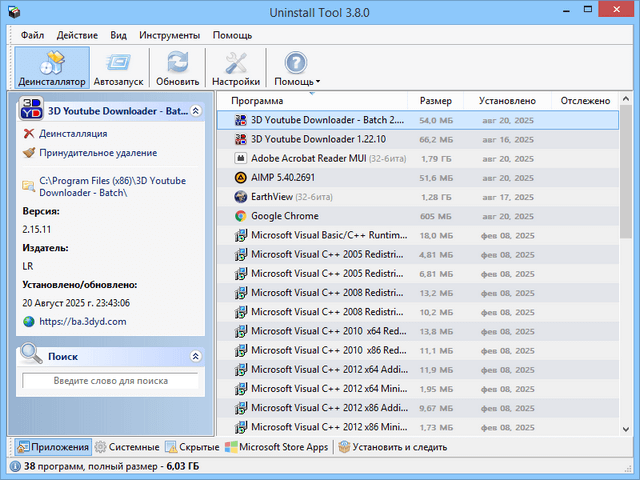640x480 pixels.
Task: Switch to Автозапуск toolbar section
Action: [118, 68]
